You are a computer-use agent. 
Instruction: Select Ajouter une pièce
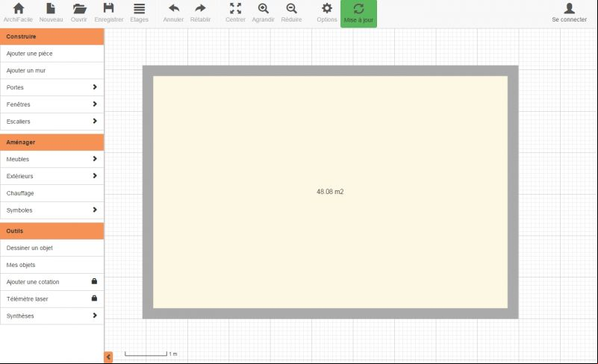(x=52, y=54)
